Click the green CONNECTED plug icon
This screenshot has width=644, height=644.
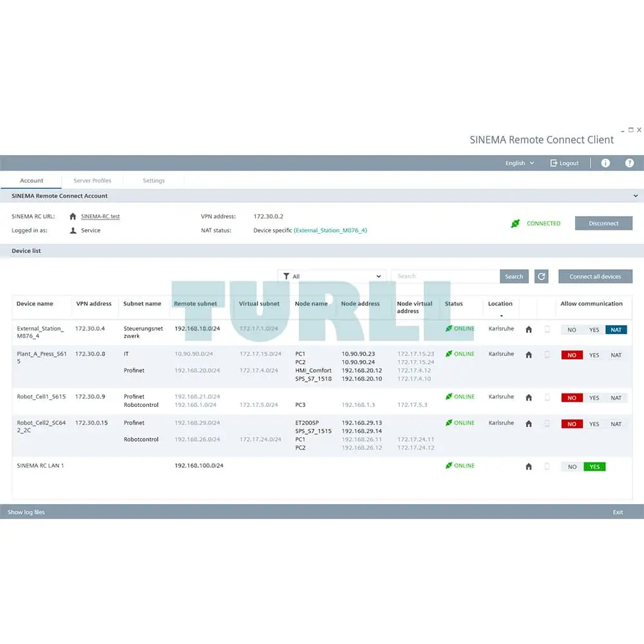[x=515, y=223]
